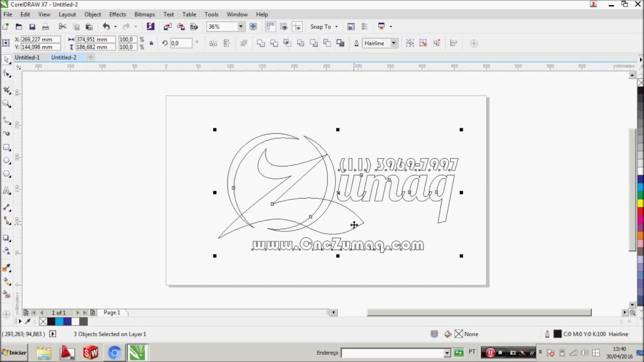Select the Freehand tool
Viewport: 644px width, 362px height.
(7, 121)
